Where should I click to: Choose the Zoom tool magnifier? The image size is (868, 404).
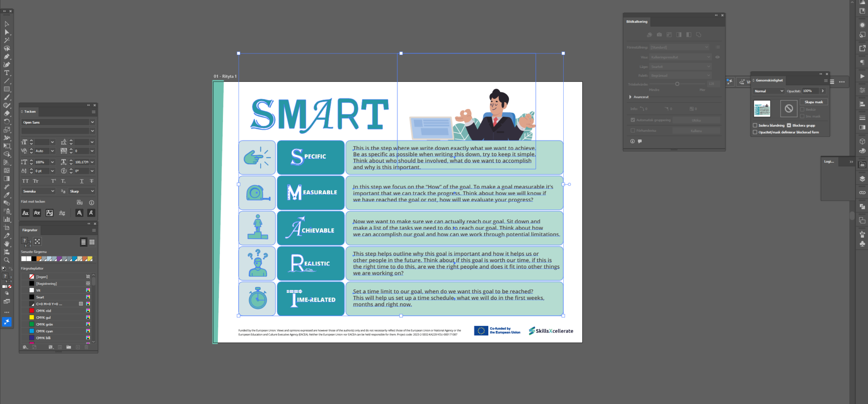[7, 260]
